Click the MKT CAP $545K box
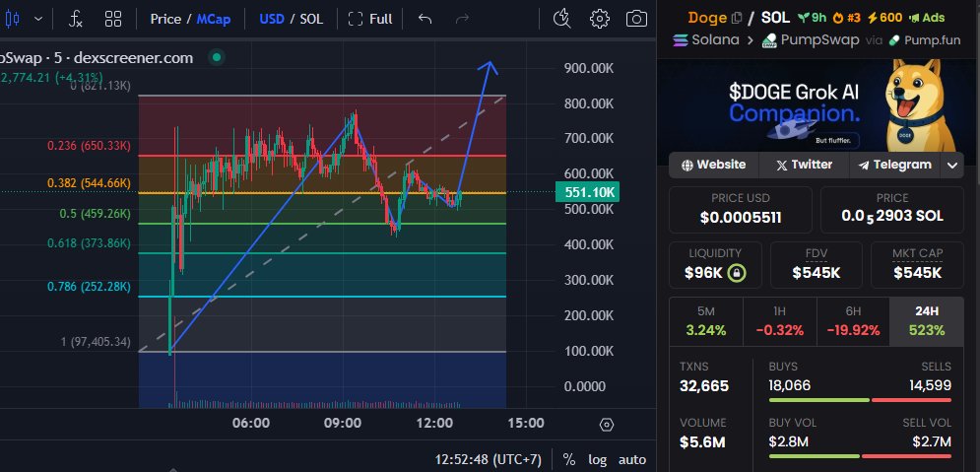 (x=918, y=265)
